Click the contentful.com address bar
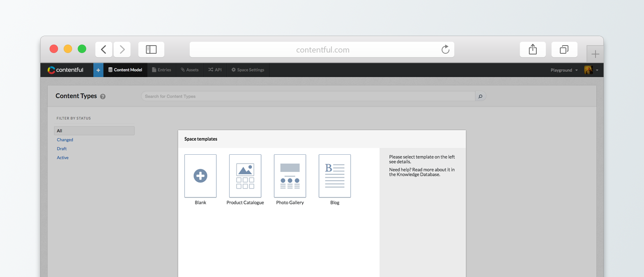644x277 pixels. 322,50
